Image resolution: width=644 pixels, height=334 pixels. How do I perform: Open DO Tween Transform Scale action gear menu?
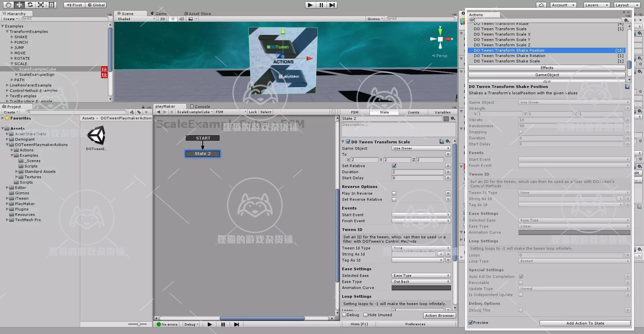448,142
